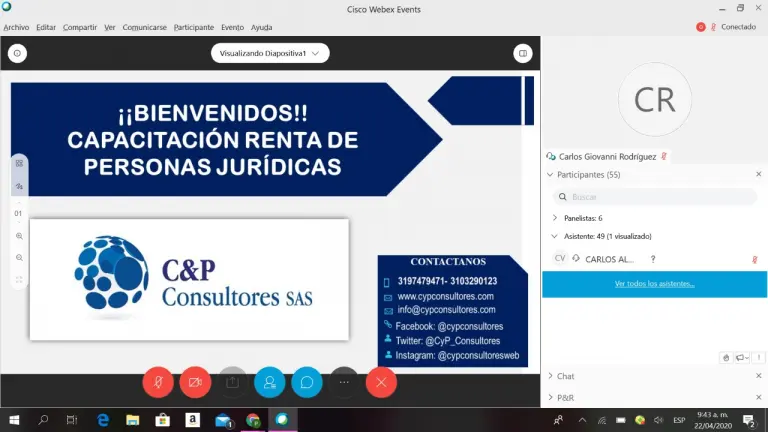Turn on camera with the video button
This screenshot has height=432, width=768.
[195, 381]
